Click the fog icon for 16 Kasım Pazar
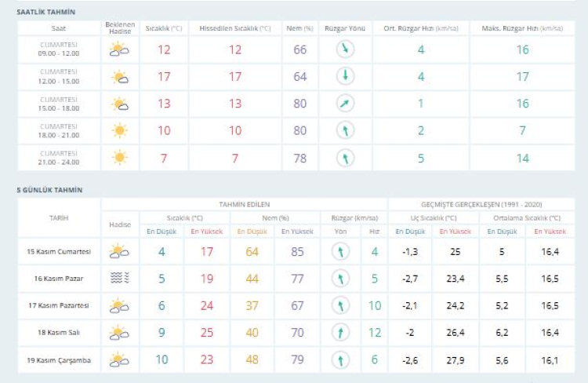 pyautogui.click(x=119, y=279)
